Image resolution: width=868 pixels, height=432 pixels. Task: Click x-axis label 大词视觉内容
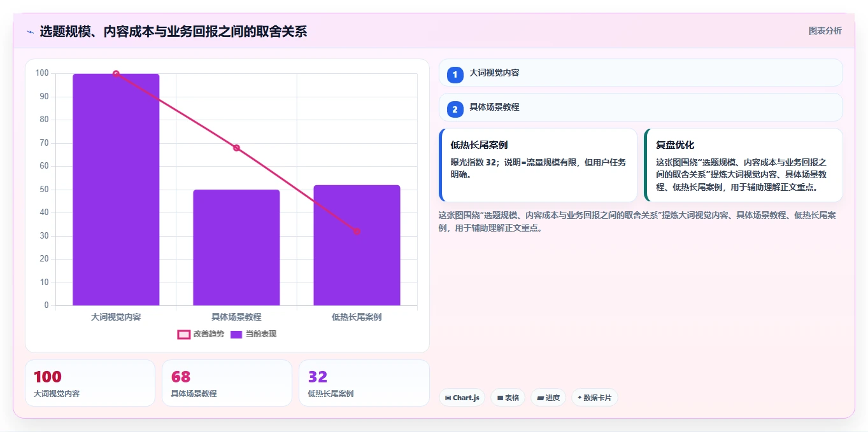tap(116, 316)
